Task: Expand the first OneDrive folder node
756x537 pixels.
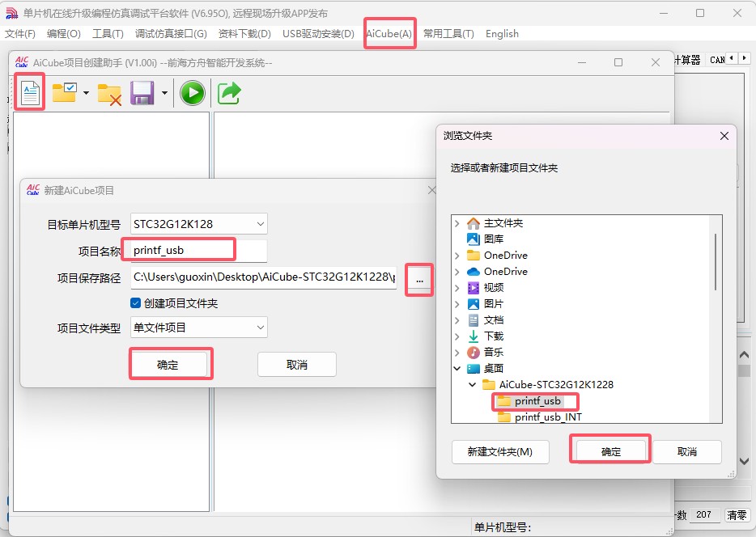Action: [457, 256]
